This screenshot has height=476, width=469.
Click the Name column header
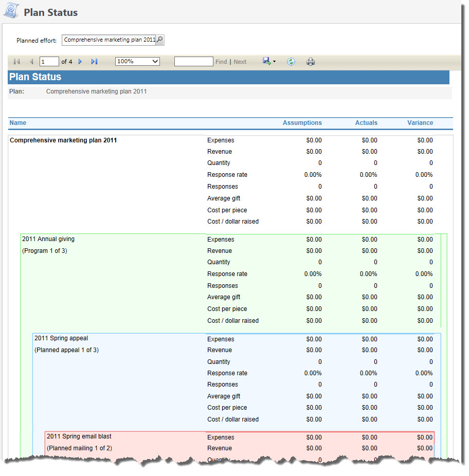18,123
